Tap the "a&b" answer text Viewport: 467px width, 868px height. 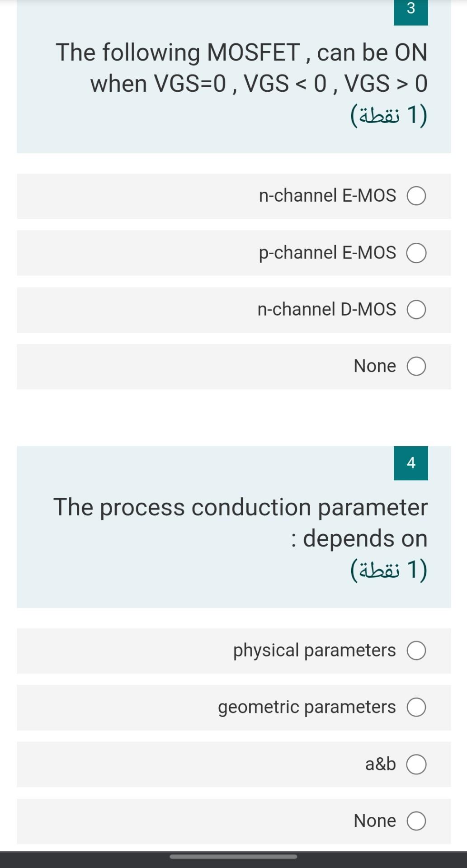pyautogui.click(x=380, y=764)
